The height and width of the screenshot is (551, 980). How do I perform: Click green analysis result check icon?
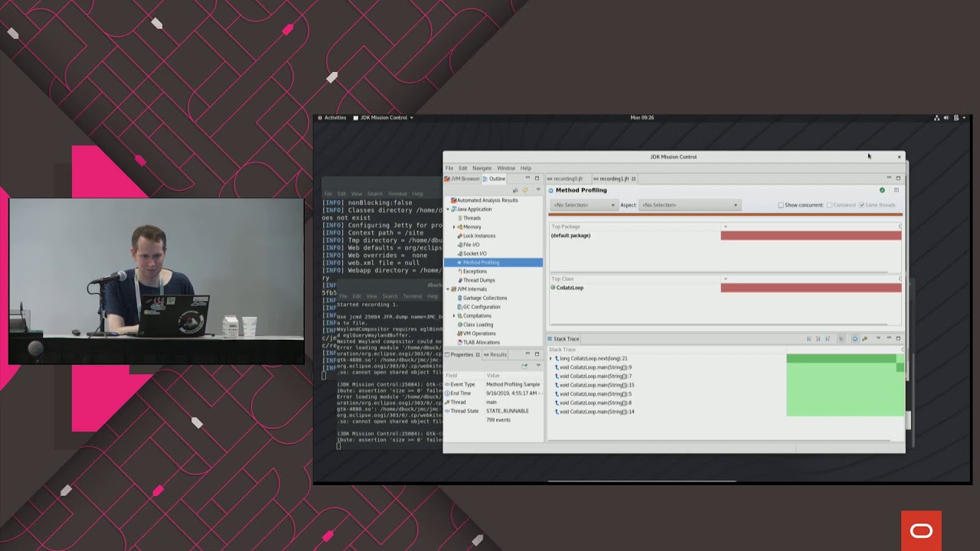pyautogui.click(x=882, y=190)
